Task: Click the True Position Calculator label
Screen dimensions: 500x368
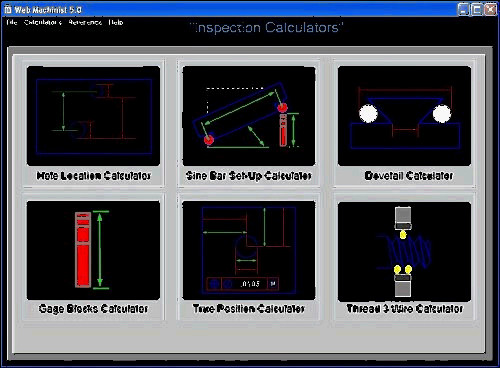Action: pyautogui.click(x=249, y=309)
